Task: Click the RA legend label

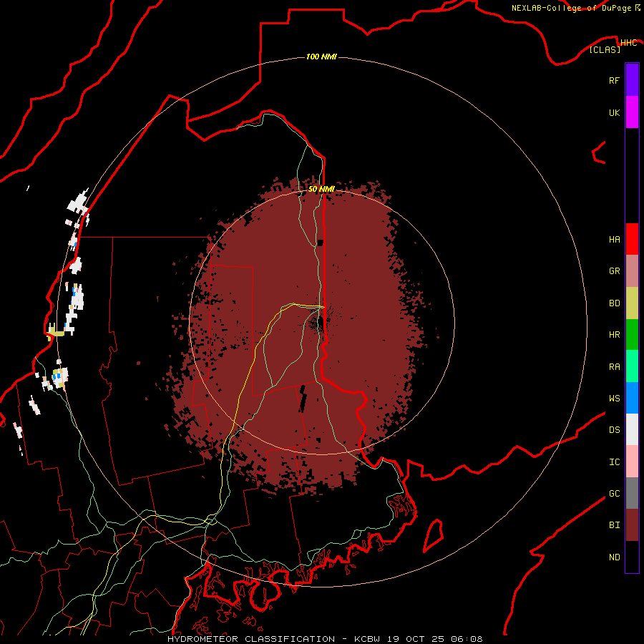Action: (x=614, y=367)
